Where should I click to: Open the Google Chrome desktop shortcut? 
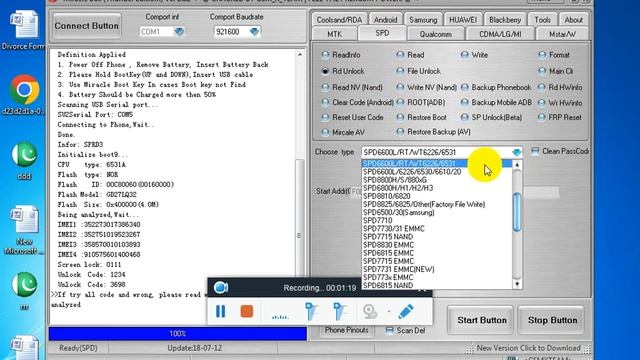pos(24,94)
